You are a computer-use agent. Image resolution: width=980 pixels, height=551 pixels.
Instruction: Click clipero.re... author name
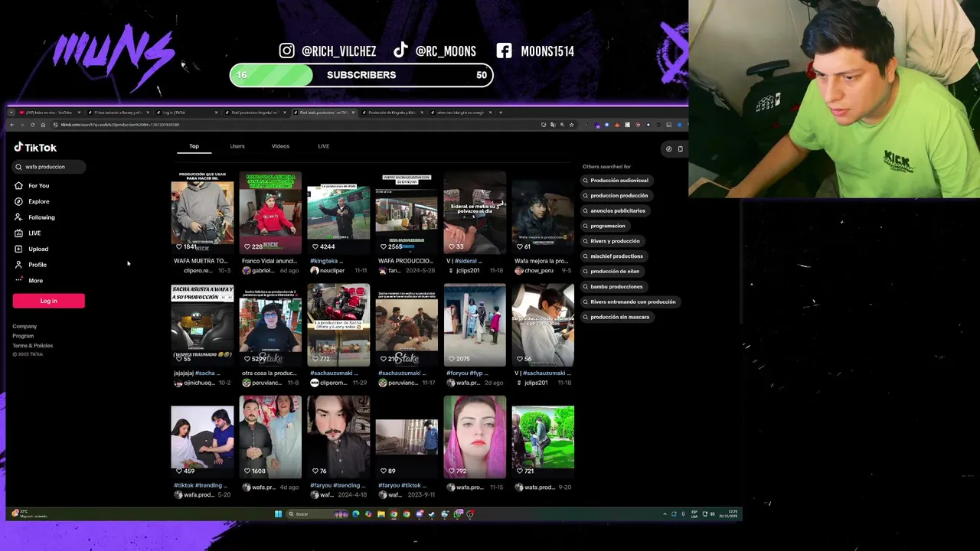click(x=198, y=270)
